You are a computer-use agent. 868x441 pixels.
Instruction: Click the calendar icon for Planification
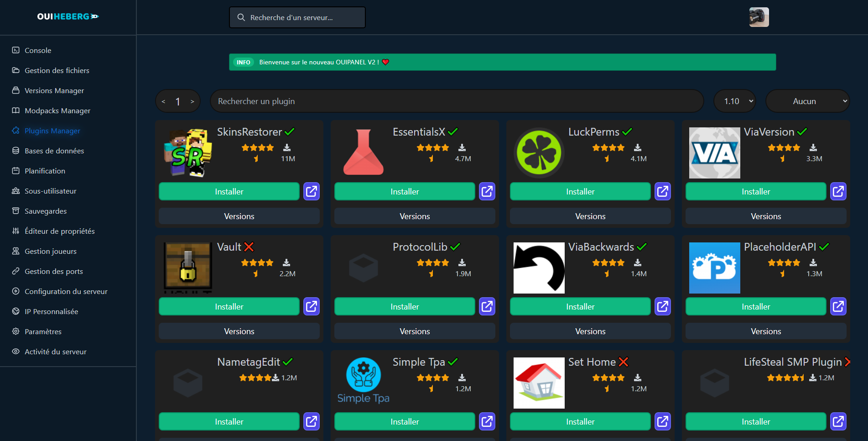tap(16, 171)
